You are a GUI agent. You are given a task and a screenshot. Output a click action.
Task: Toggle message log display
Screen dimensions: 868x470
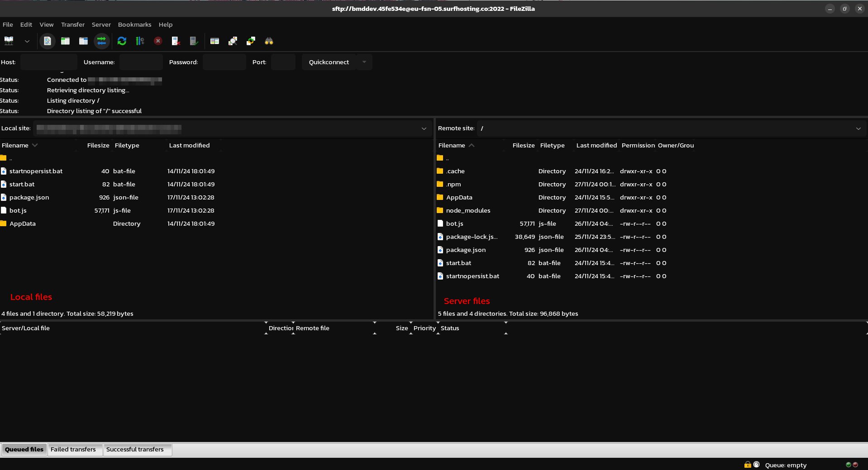point(47,41)
